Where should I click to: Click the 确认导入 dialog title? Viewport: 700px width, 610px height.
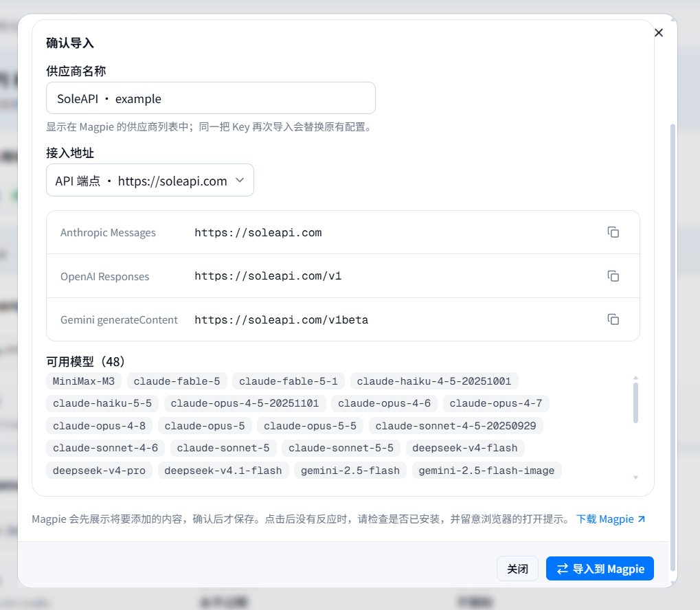tap(70, 43)
